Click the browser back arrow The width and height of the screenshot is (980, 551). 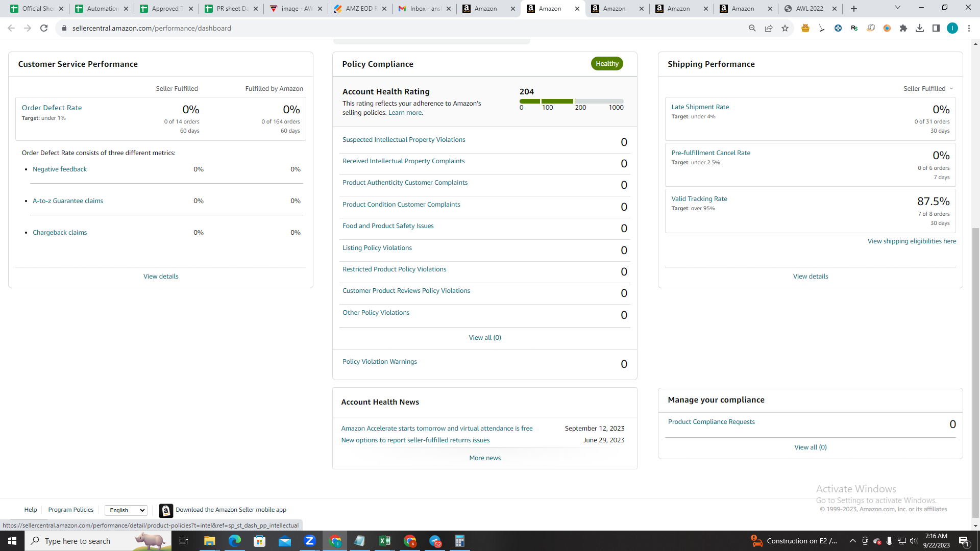[11, 28]
